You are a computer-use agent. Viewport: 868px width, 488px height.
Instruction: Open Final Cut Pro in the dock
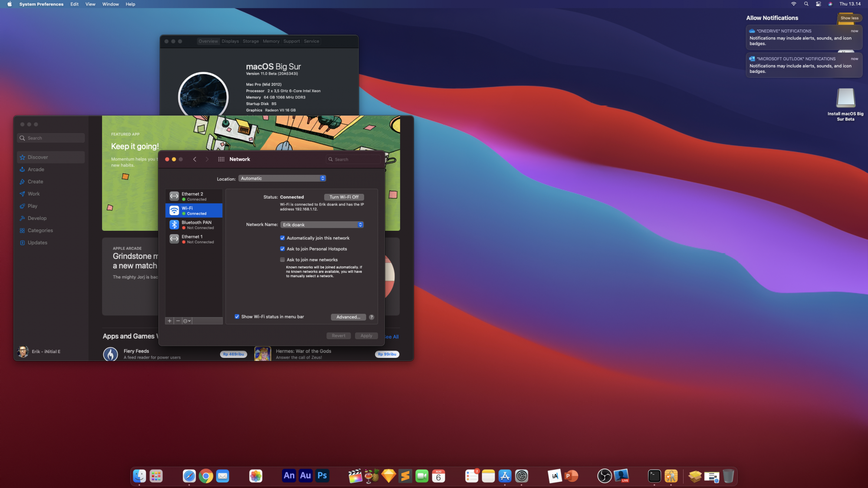tap(355, 476)
